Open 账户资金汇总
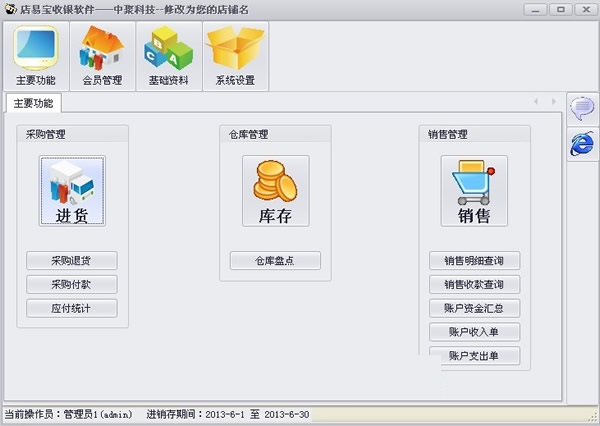Screen dimensions: 600x426 (x=474, y=308)
